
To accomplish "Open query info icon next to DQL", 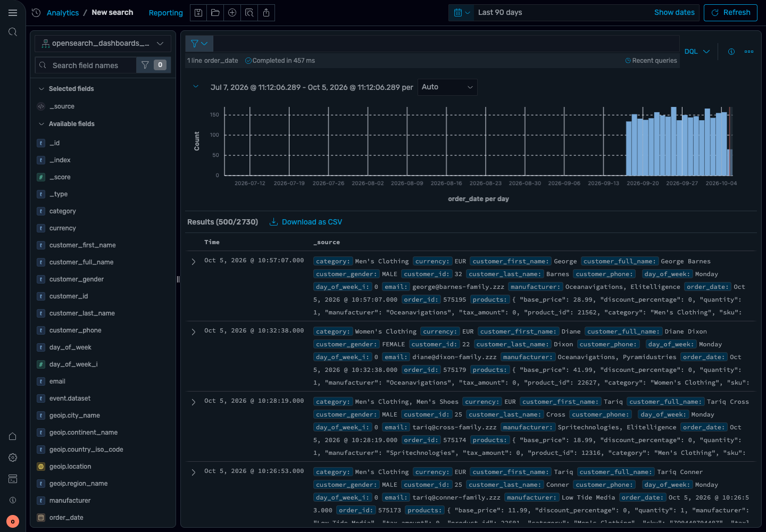I will point(731,52).
